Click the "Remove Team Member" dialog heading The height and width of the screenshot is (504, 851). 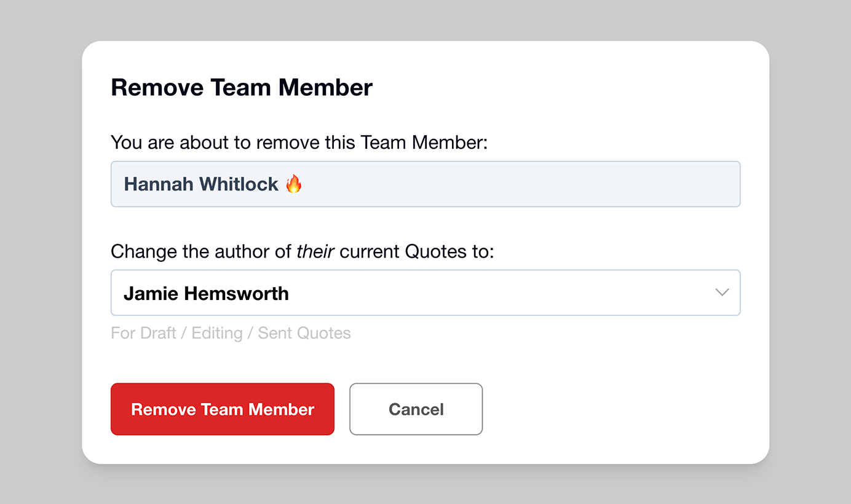[242, 87]
